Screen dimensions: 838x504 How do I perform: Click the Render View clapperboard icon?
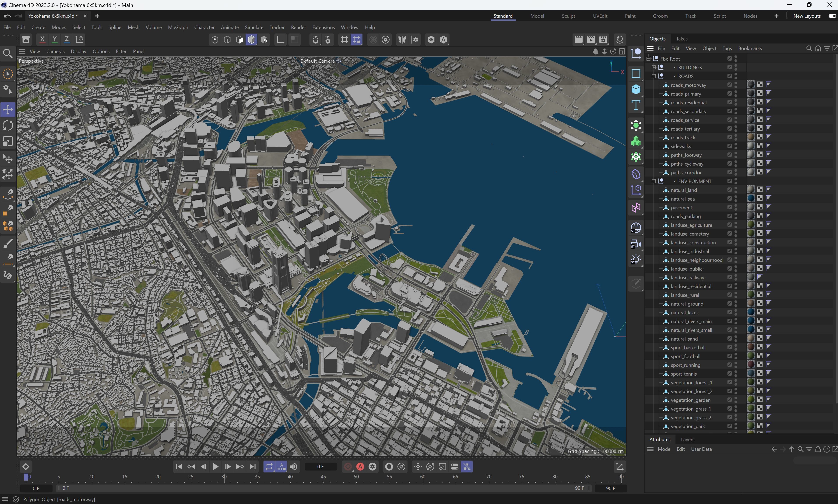pyautogui.click(x=578, y=39)
